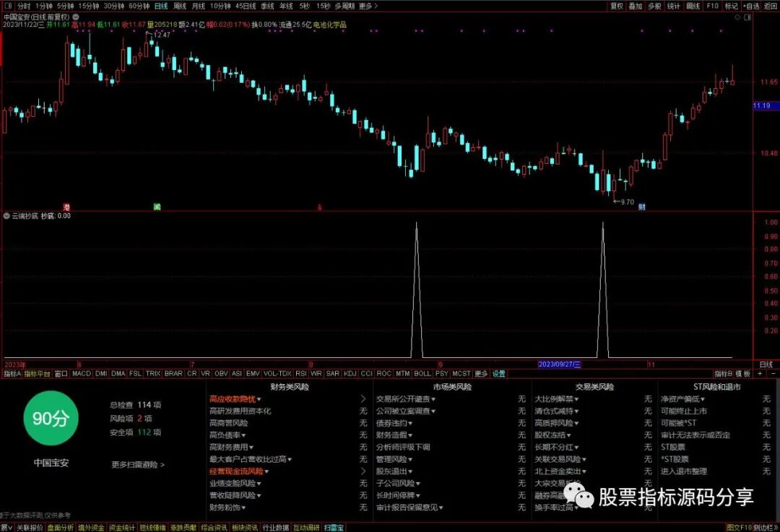The width and height of the screenshot is (780, 532).
Task: Click the 复权 button in top toolbar
Action: (617, 6)
